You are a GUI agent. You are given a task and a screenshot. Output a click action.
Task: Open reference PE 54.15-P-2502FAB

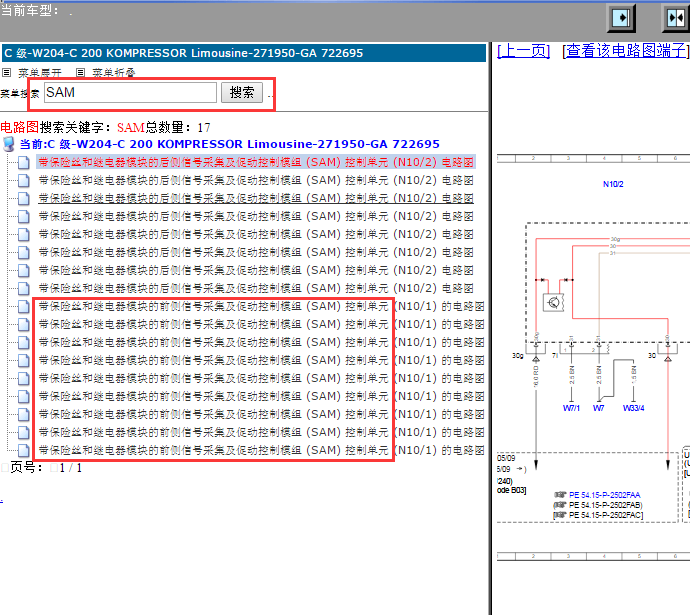[x=606, y=505]
